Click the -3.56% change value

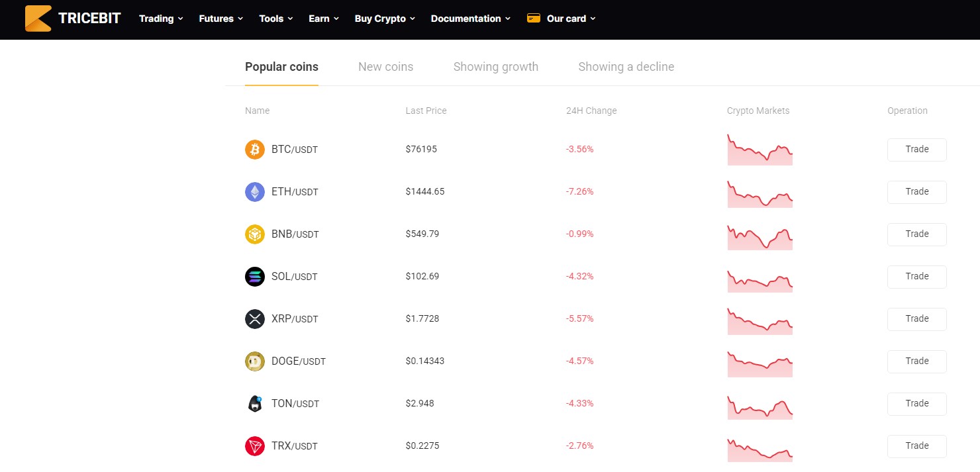pos(580,150)
